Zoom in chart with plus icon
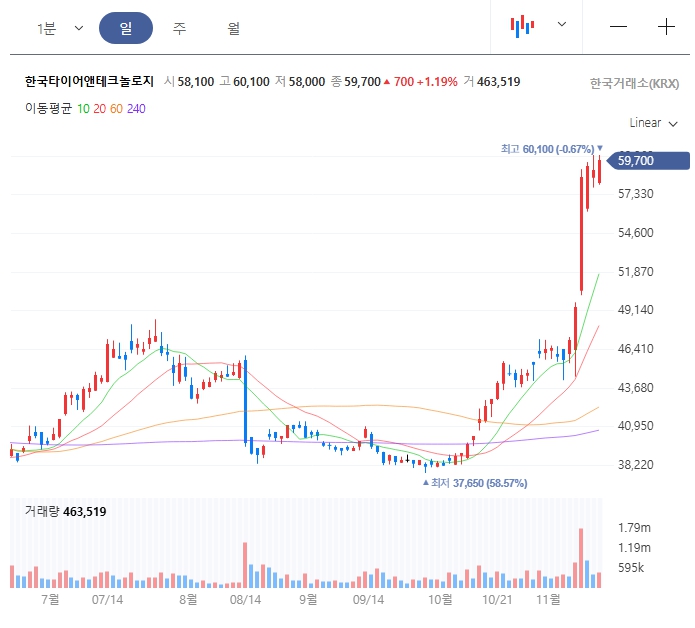Viewport: 695px width, 628px height. pyautogui.click(x=666, y=27)
